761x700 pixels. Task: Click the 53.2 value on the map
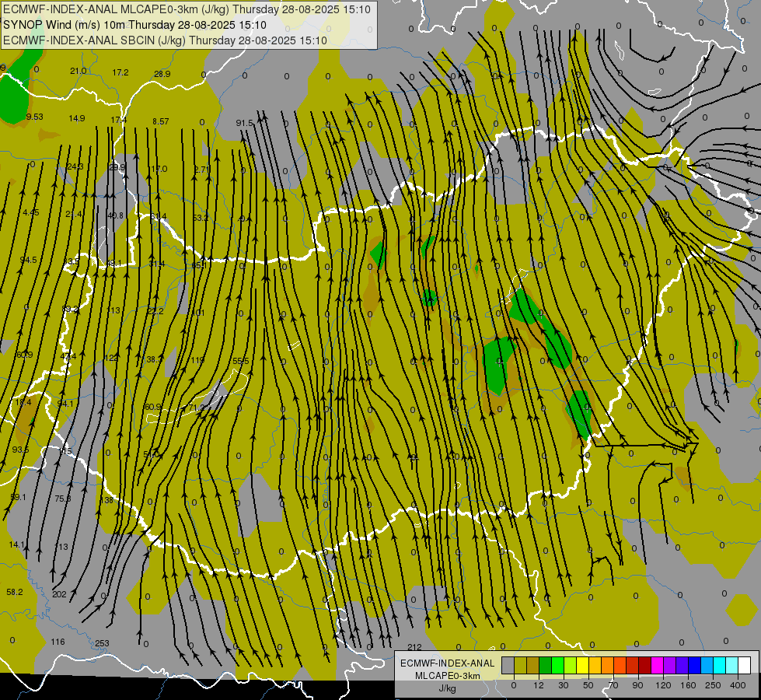coord(201,218)
